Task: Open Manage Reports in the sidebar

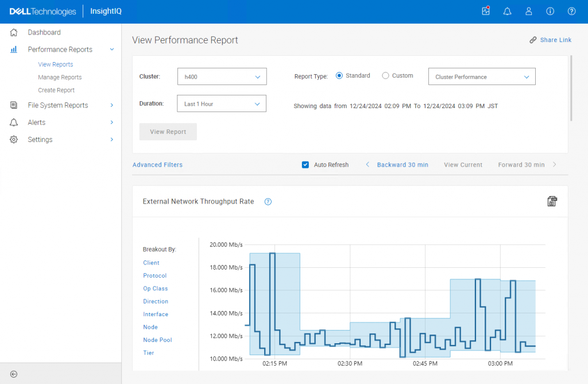Action: pos(60,77)
